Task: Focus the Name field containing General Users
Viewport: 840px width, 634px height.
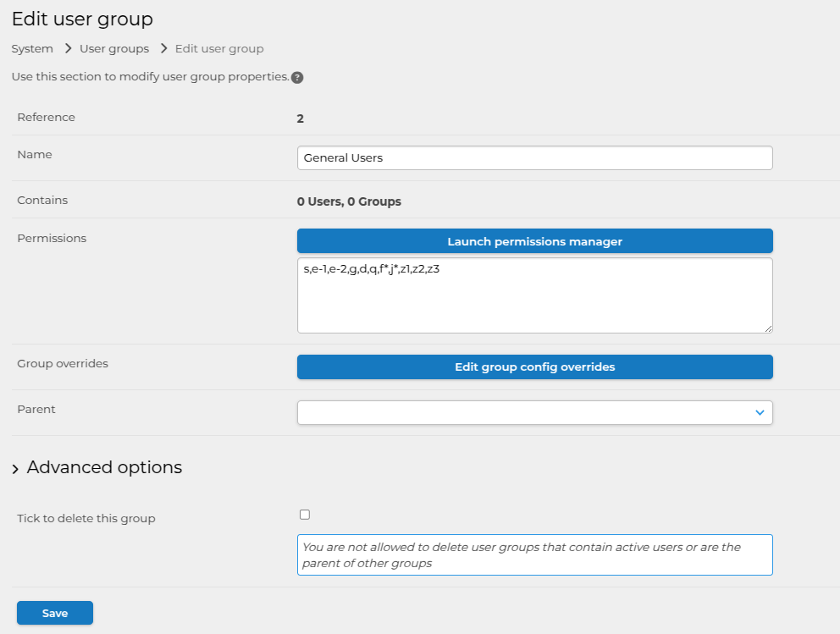Action: click(x=534, y=158)
